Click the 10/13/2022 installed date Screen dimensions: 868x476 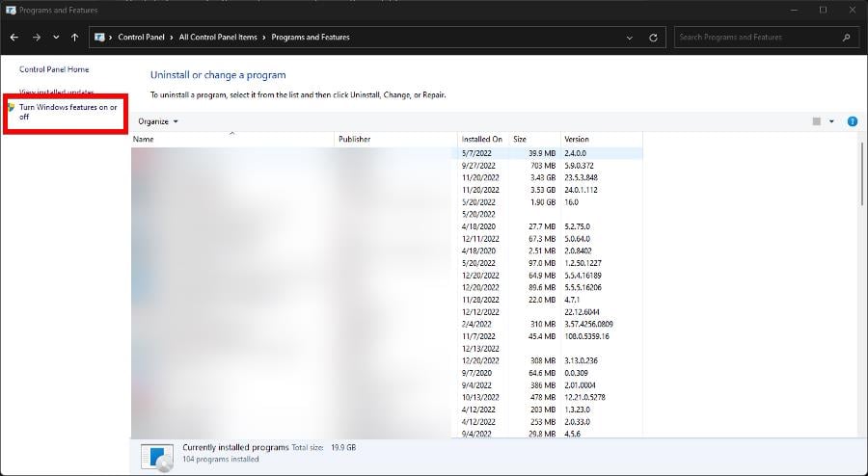[x=480, y=397]
